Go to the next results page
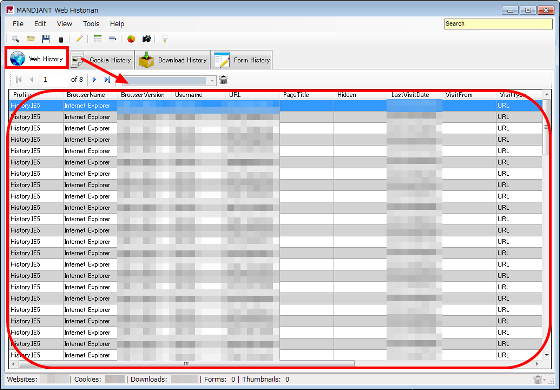Image resolution: width=560 pixels, height=390 pixels. pos(94,80)
